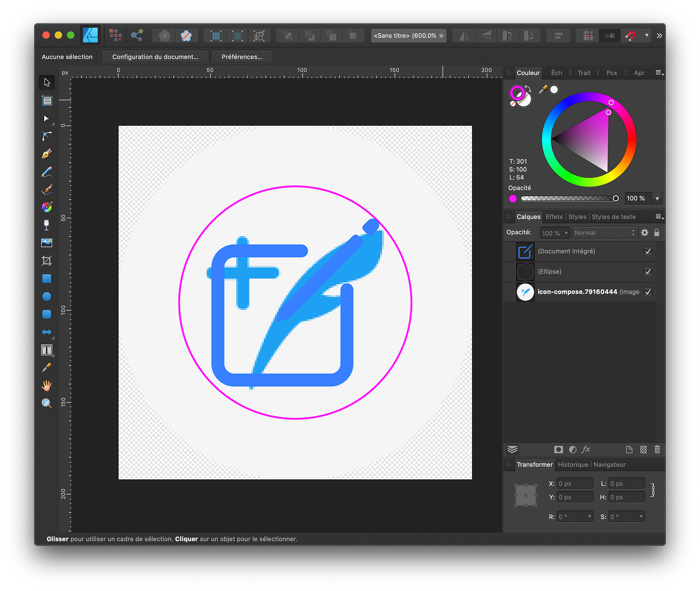
Task: Open the Préférences button
Action: pos(241,57)
